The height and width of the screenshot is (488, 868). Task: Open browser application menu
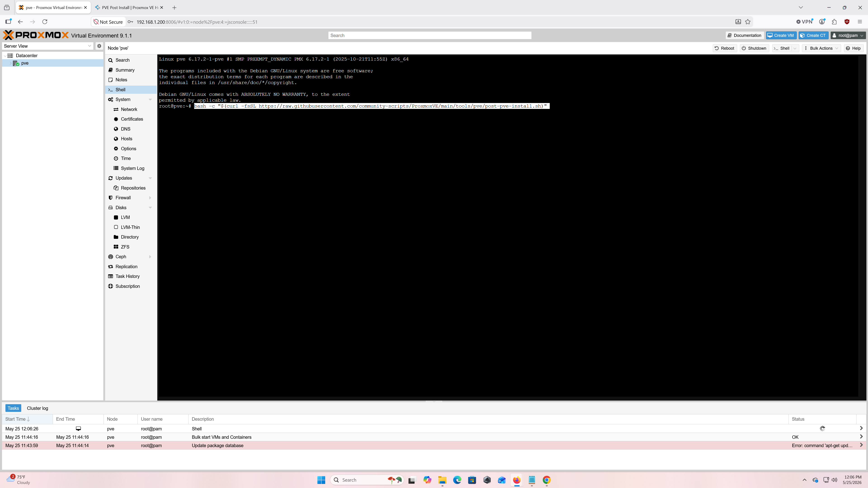860,22
